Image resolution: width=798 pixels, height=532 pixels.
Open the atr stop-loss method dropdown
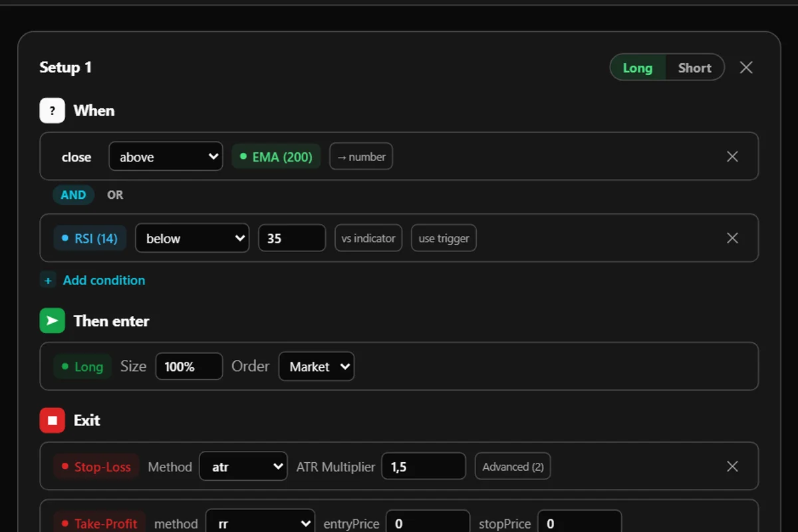tap(244, 466)
